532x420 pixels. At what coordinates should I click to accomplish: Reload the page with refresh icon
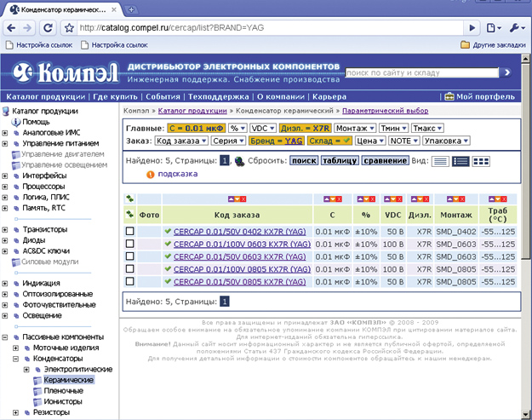(x=48, y=28)
